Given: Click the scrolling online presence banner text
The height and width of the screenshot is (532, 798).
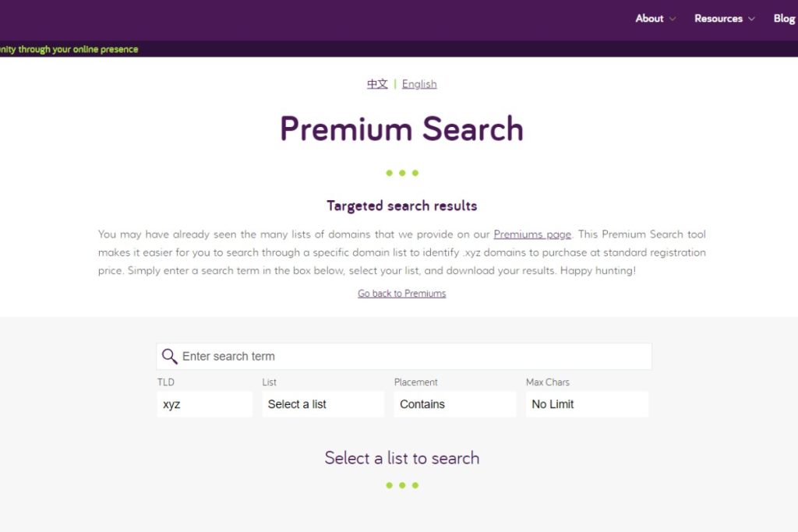Looking at the screenshot, I should point(69,49).
